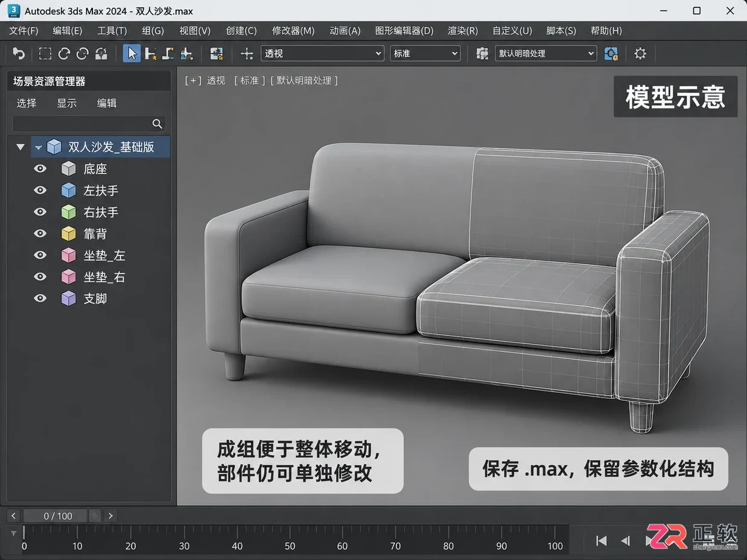Screen dimensions: 747x560
Task: Select 双人沙发_基础版 group row text
Action: coord(112,147)
